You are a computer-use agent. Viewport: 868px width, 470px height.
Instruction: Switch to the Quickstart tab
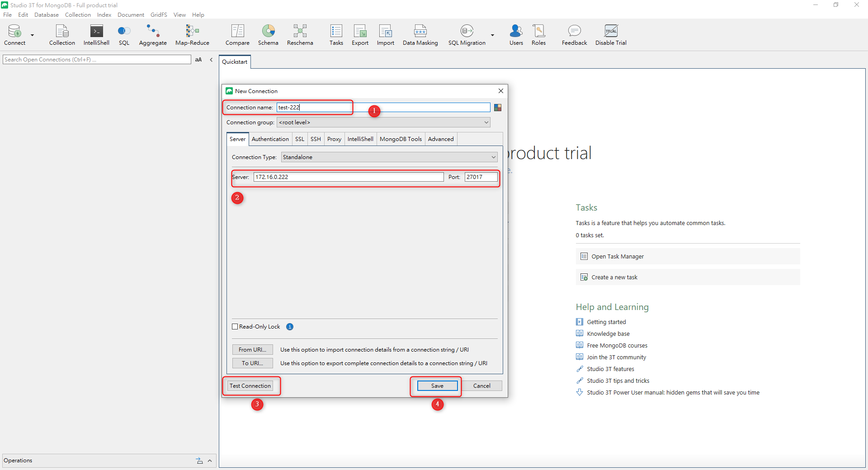click(235, 62)
